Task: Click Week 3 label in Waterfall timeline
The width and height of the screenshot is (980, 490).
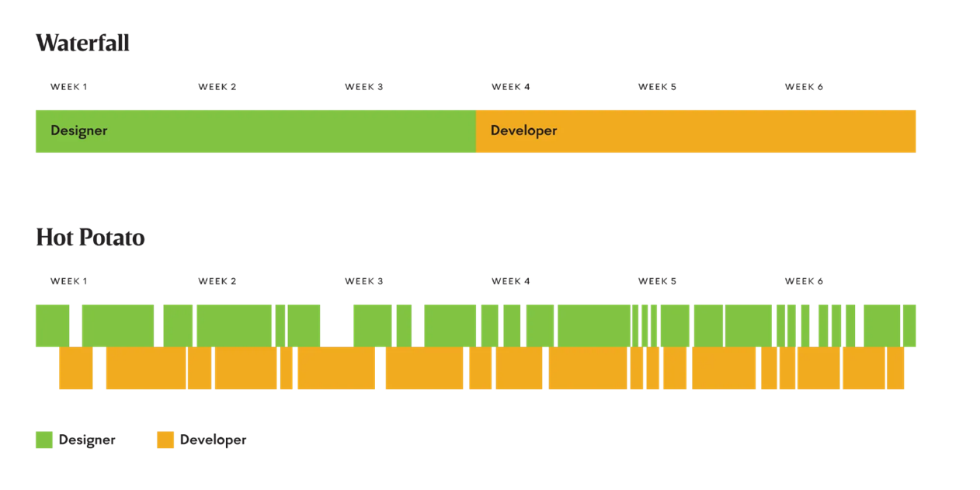Action: [x=363, y=87]
